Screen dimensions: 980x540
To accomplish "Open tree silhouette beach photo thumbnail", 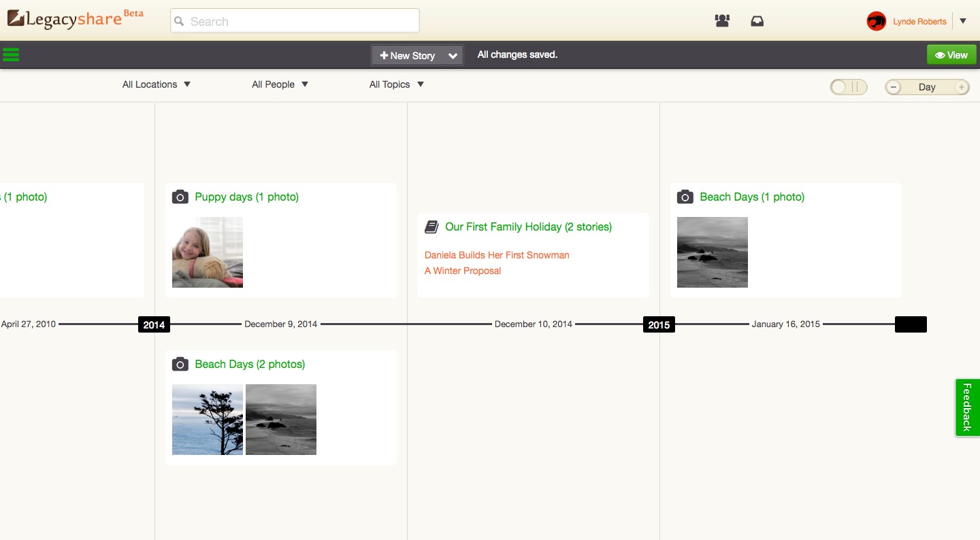I will (208, 420).
